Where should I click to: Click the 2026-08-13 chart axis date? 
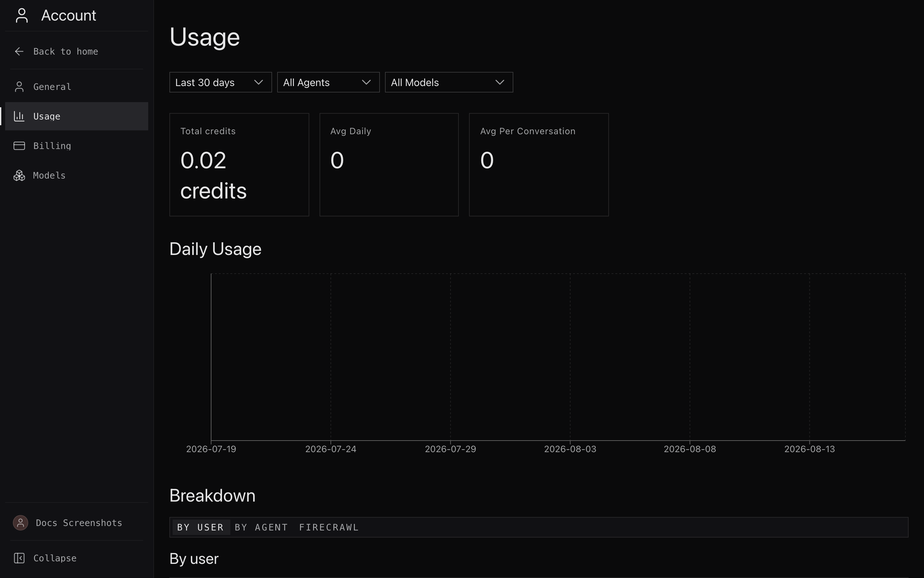click(x=809, y=449)
